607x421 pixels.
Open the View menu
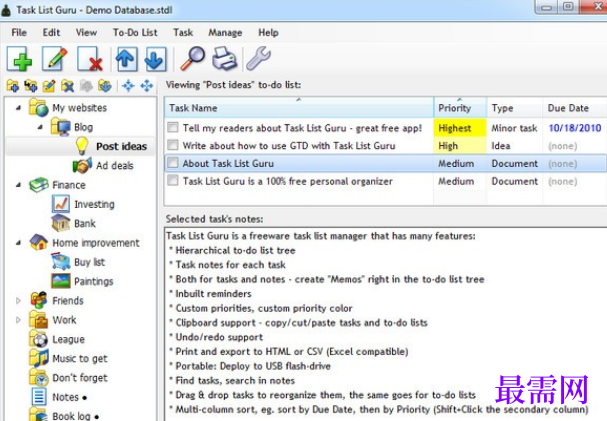[86, 33]
